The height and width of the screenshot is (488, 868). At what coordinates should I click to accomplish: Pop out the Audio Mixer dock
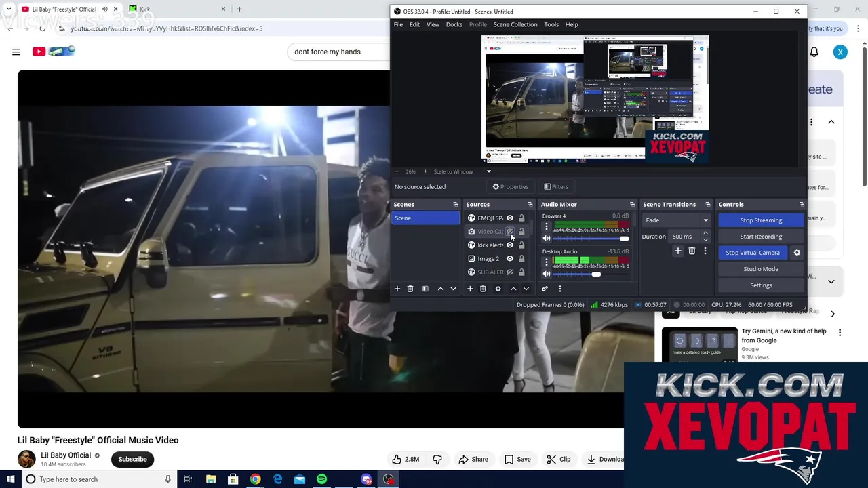point(633,204)
